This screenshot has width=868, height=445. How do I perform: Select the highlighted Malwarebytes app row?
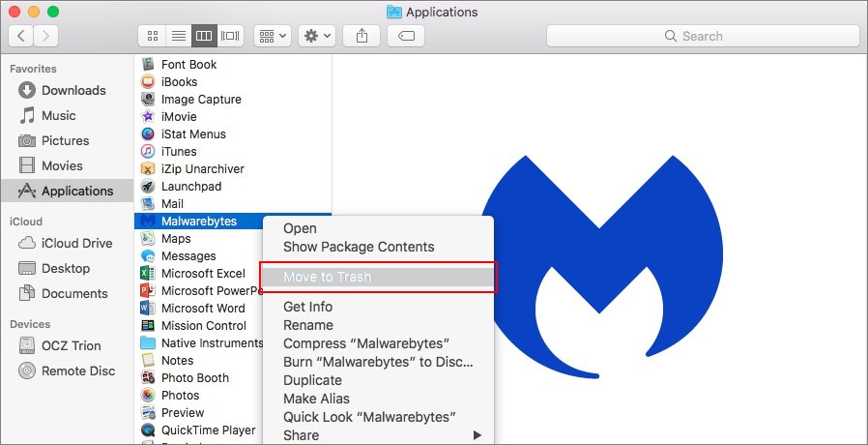click(198, 222)
